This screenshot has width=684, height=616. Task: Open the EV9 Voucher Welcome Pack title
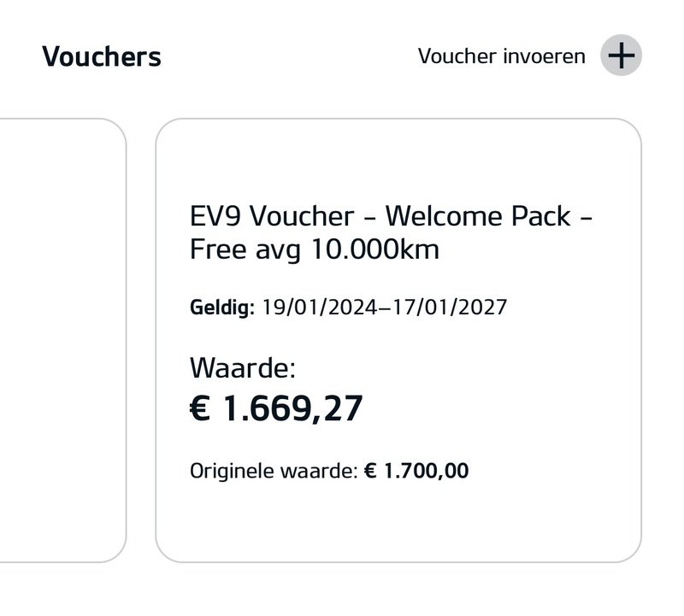pos(391,216)
